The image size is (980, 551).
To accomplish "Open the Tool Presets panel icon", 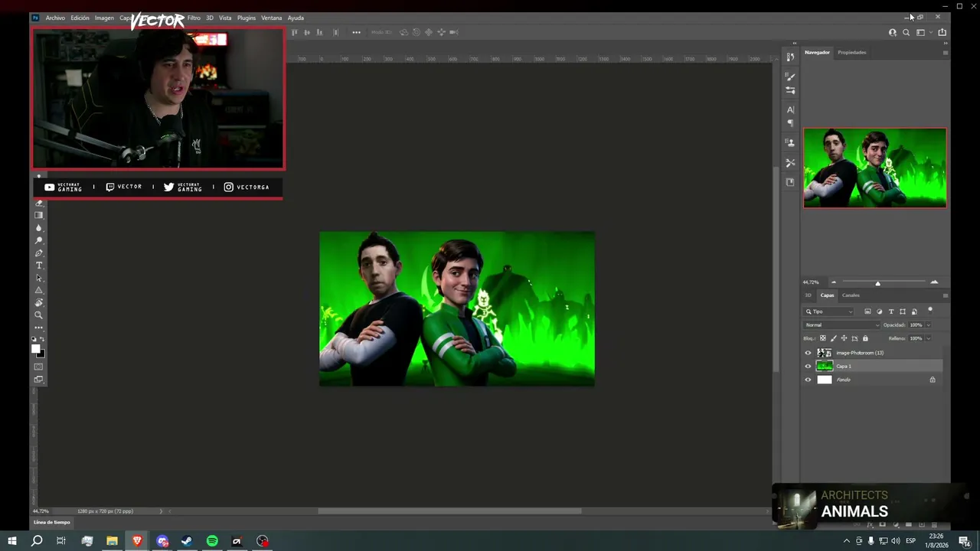I will (x=790, y=162).
